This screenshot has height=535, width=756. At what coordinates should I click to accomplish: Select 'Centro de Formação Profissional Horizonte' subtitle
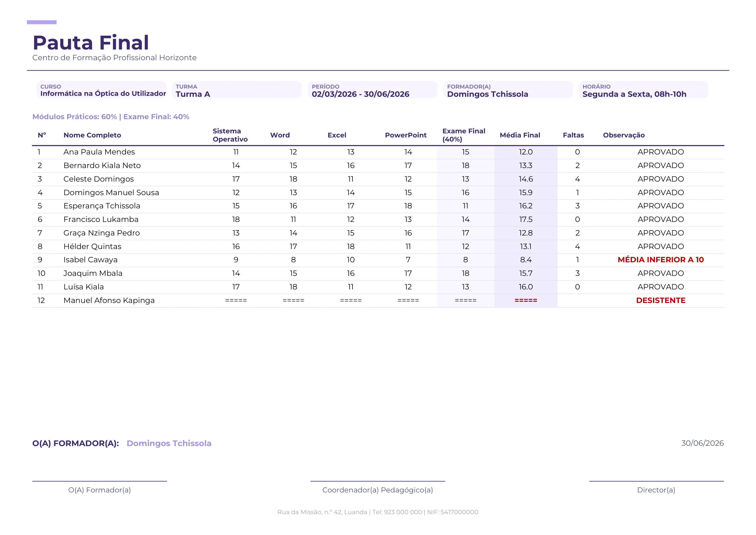[x=114, y=58]
